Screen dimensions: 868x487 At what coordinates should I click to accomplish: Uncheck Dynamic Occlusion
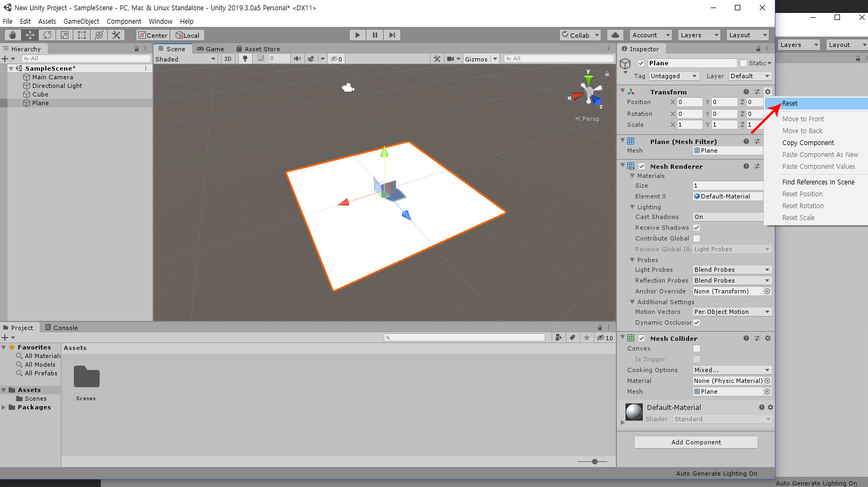[x=697, y=323]
